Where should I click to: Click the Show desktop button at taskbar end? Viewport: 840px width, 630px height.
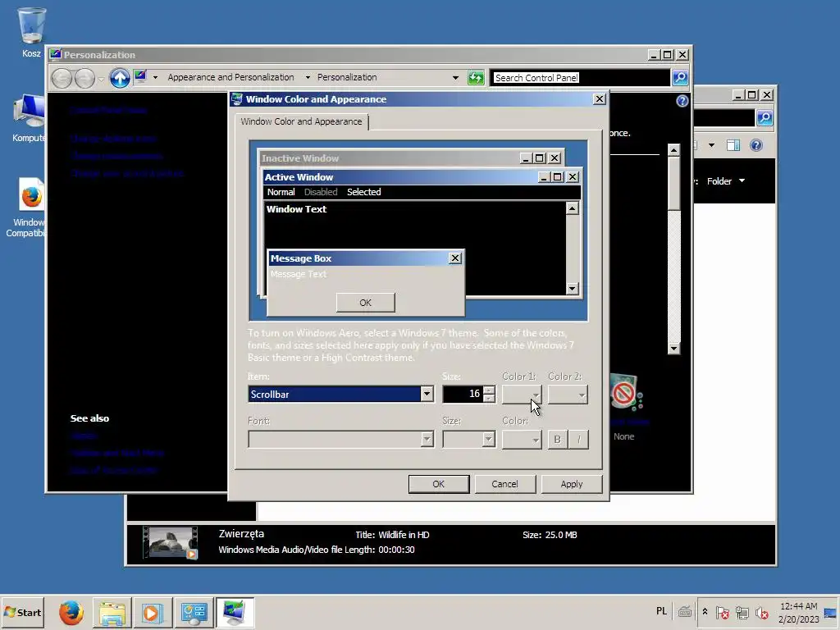pos(830,612)
